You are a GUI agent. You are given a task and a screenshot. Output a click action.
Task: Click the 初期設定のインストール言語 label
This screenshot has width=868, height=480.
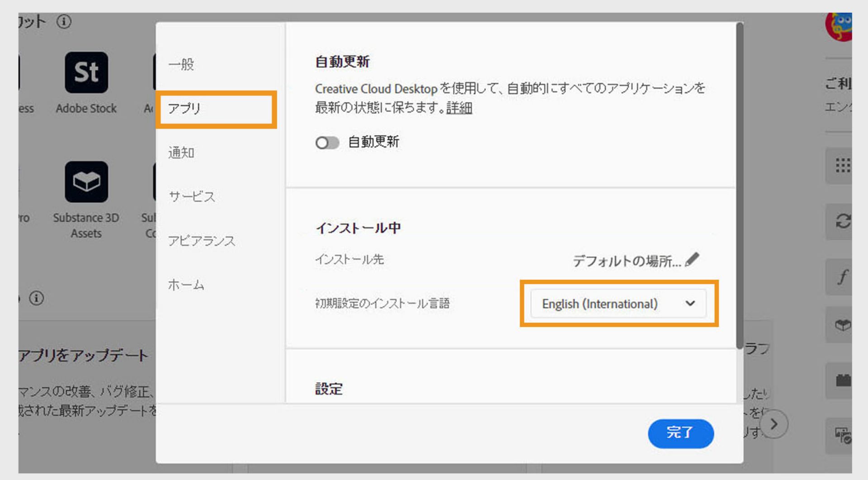pos(382,303)
